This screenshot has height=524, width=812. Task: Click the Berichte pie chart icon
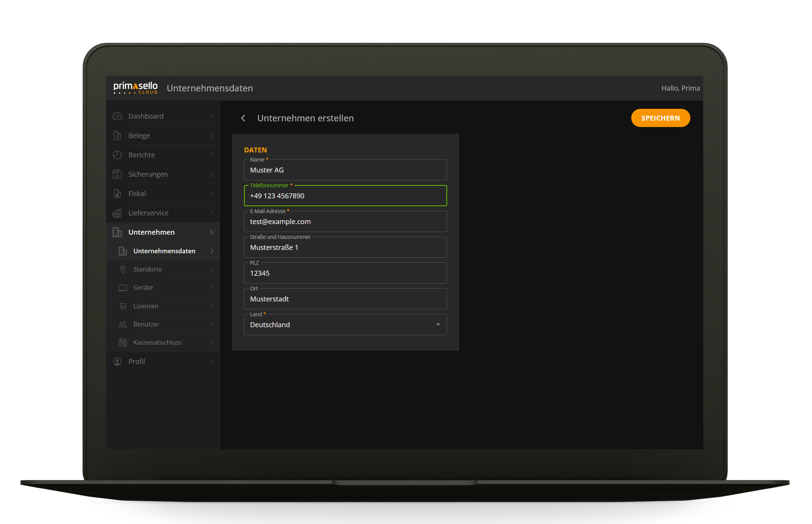coord(117,155)
